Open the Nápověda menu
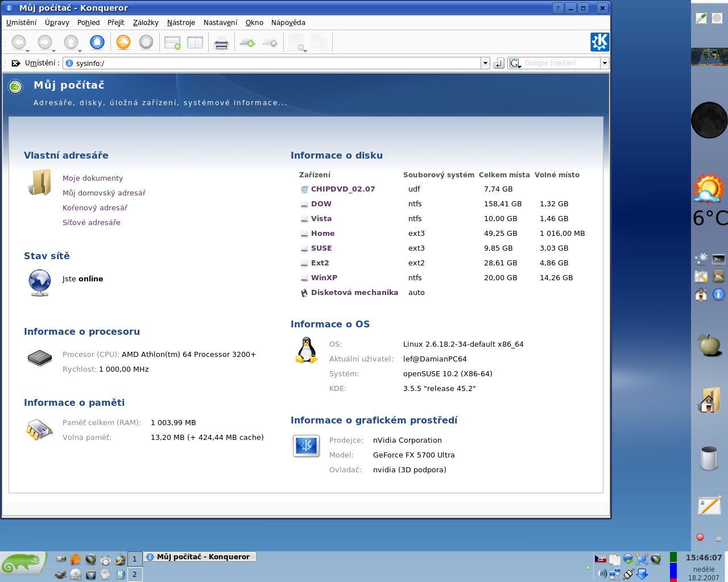This screenshot has height=582, width=728. point(288,23)
